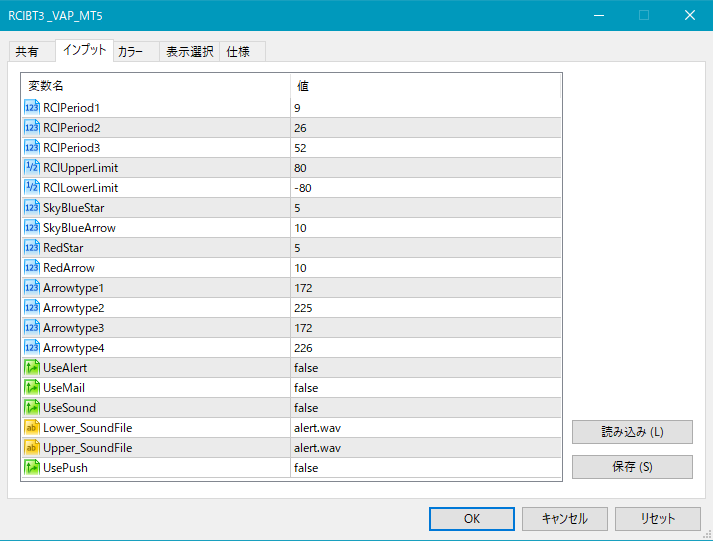713x541 pixels.
Task: Select the Arrowtype3 variable name
Action: pyautogui.click(x=73, y=328)
